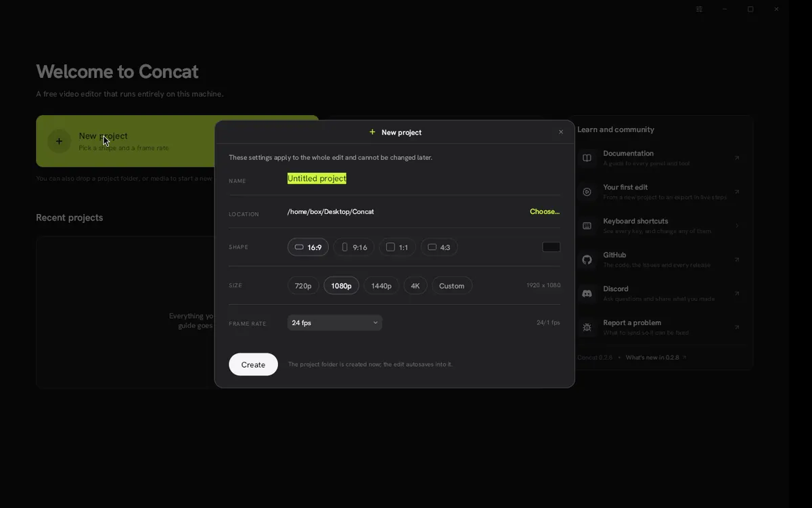Set the size to 720p
Viewport: 812px width, 508px height.
click(x=303, y=286)
